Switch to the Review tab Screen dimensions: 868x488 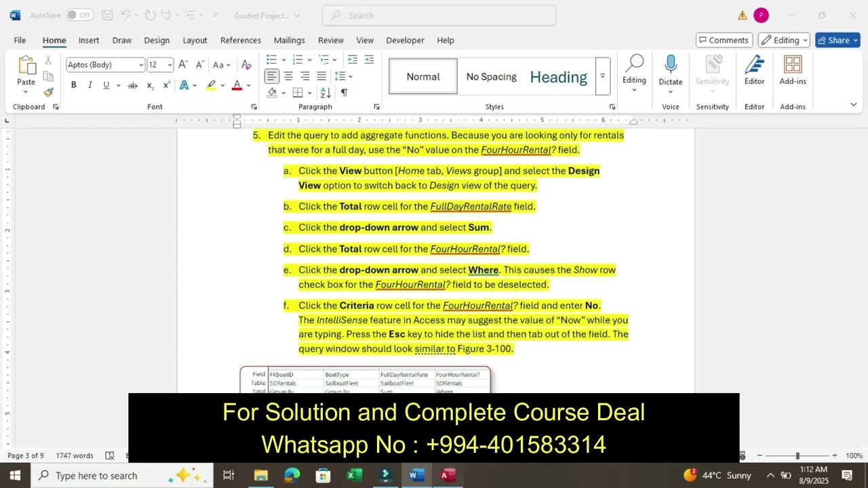[331, 40]
